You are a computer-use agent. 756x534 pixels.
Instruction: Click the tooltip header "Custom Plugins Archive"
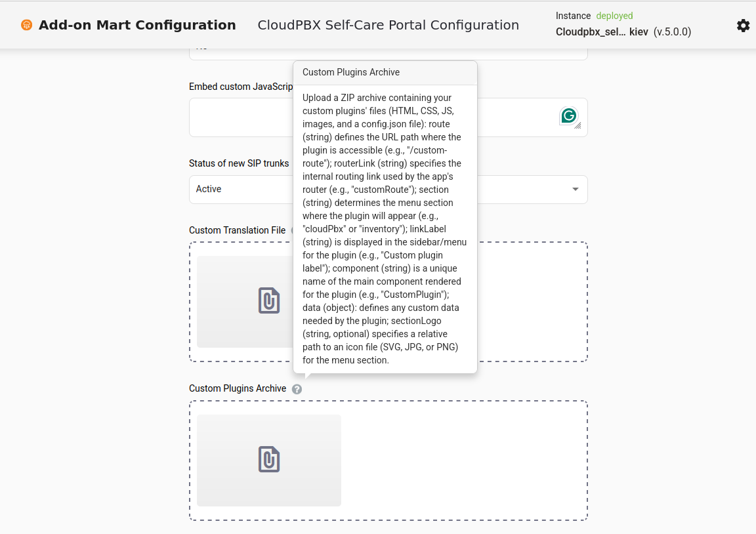(351, 73)
